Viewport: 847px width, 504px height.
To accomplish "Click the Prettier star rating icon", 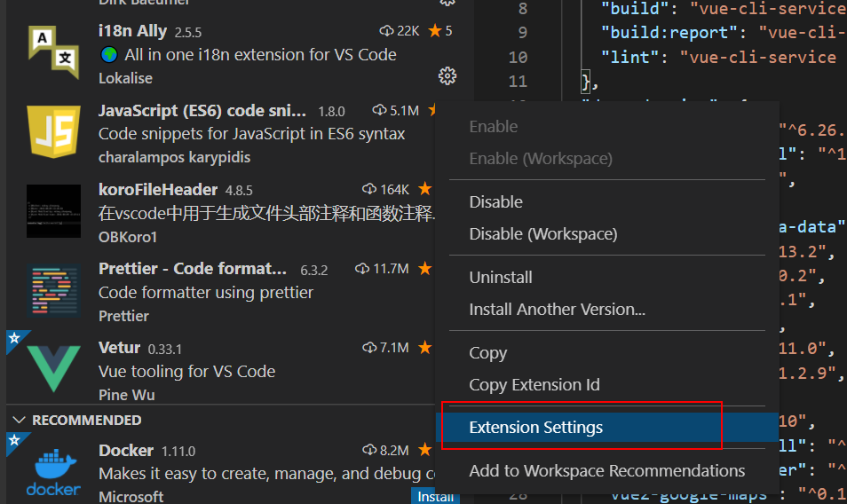I will pos(425,268).
